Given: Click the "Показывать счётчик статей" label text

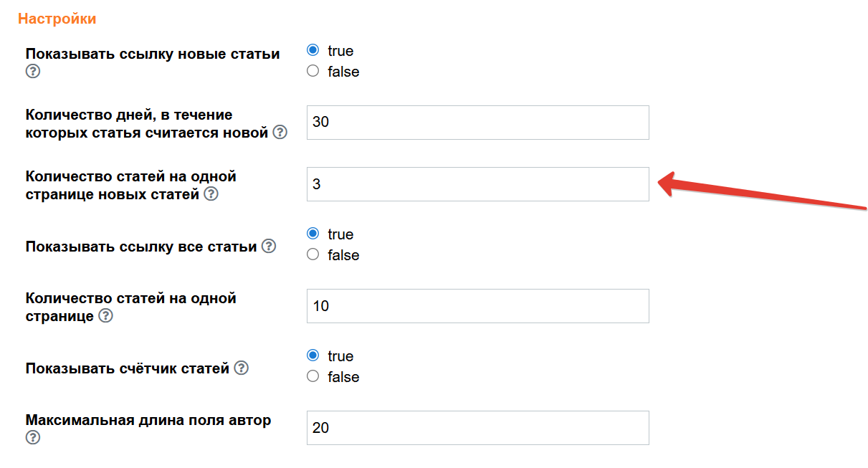Looking at the screenshot, I should coord(128,368).
